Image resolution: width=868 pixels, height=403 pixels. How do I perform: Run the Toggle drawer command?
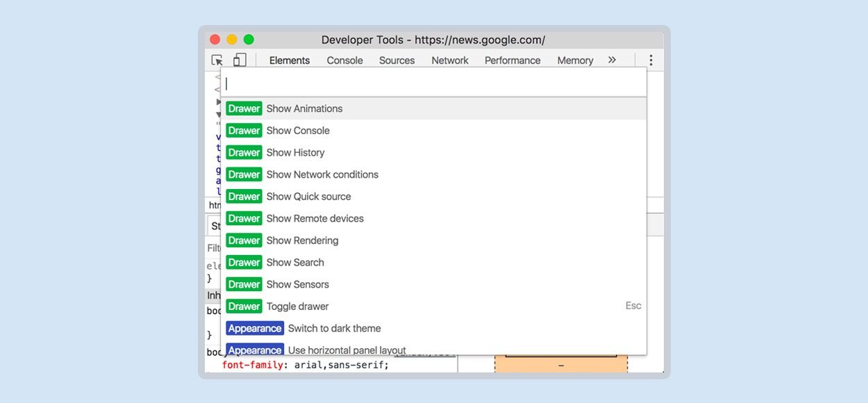[434, 306]
